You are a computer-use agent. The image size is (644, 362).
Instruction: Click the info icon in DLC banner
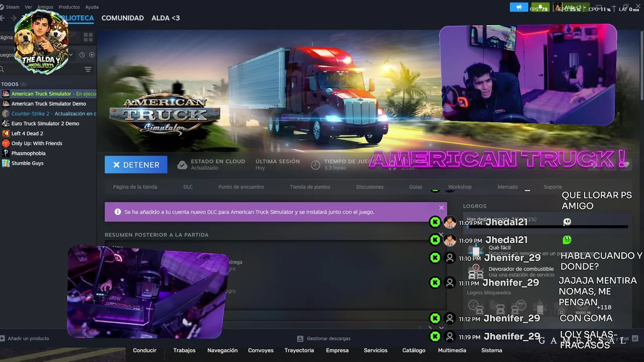click(x=118, y=212)
